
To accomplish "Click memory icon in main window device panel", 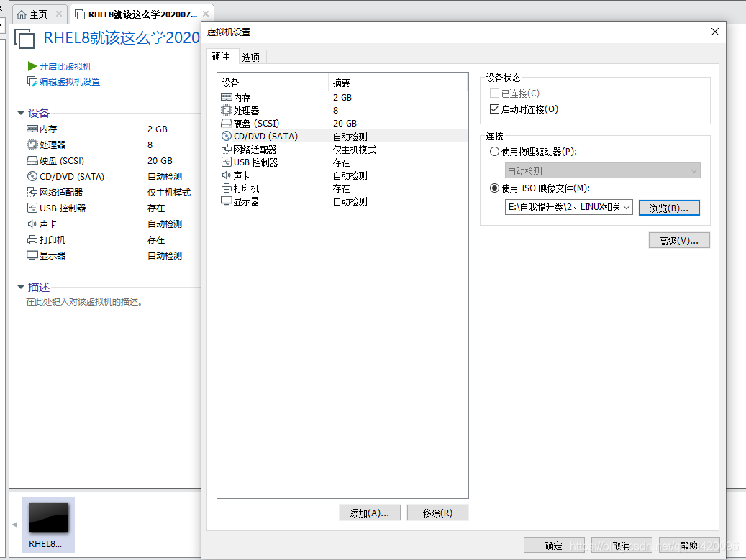I will click(32, 129).
